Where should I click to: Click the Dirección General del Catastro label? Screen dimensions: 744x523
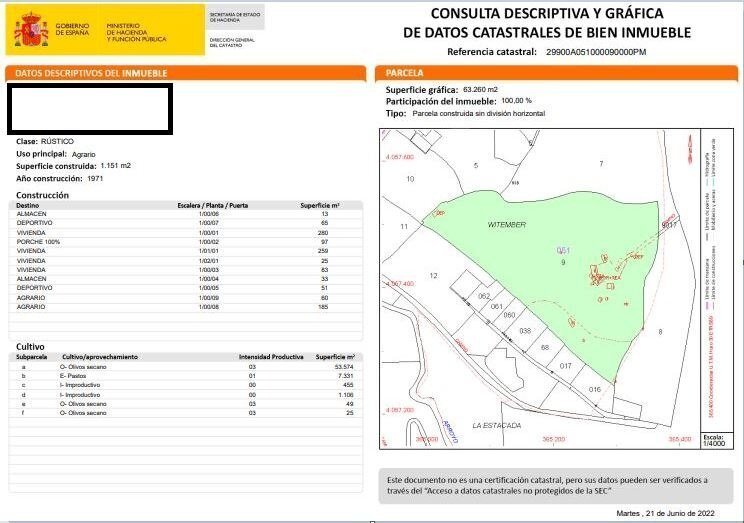230,43
